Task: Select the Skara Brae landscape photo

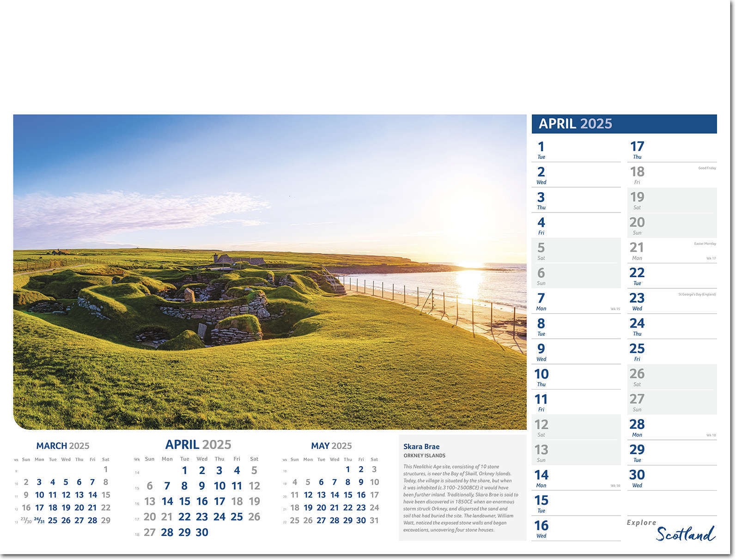Action: (x=270, y=272)
